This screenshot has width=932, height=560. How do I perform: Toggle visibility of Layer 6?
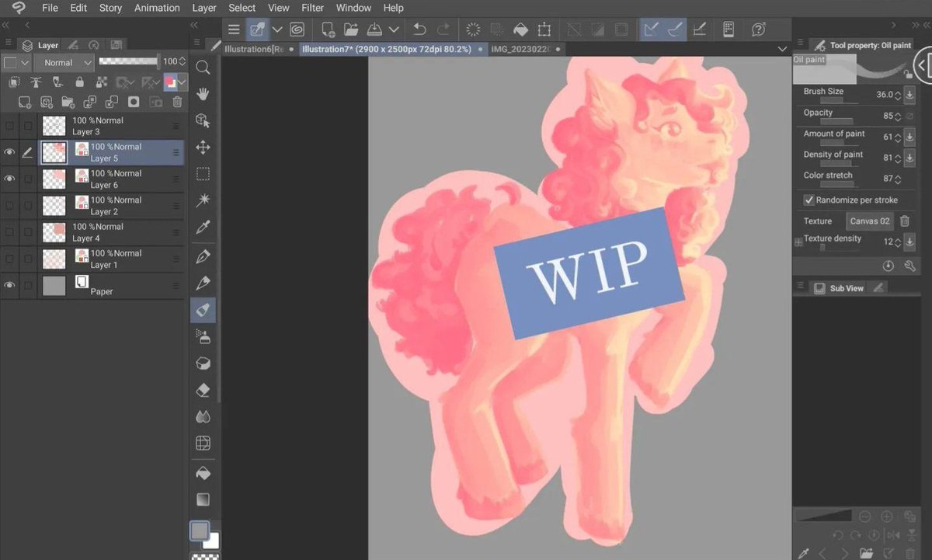pos(9,179)
